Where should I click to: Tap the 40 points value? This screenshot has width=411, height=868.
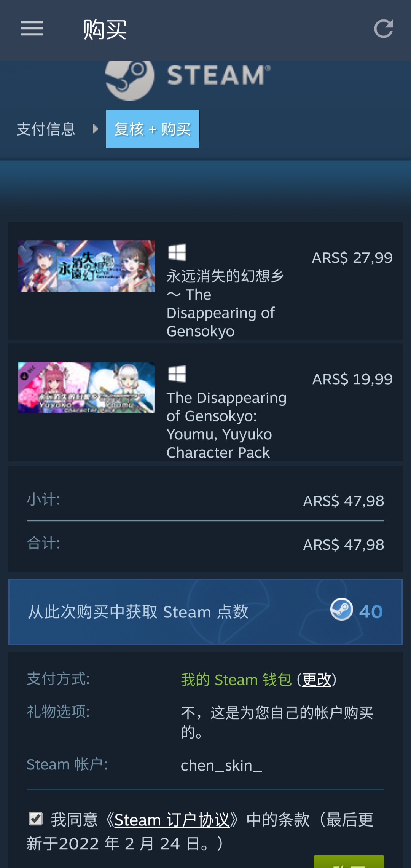tap(371, 612)
